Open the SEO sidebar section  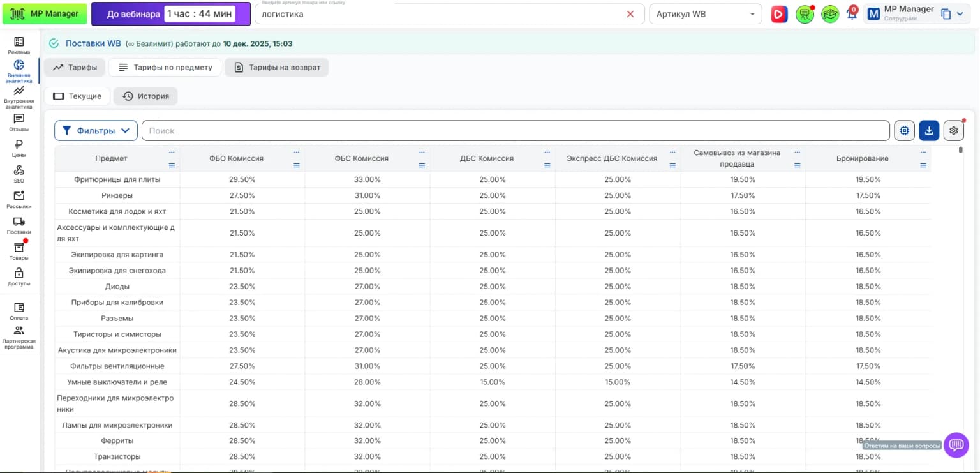19,174
